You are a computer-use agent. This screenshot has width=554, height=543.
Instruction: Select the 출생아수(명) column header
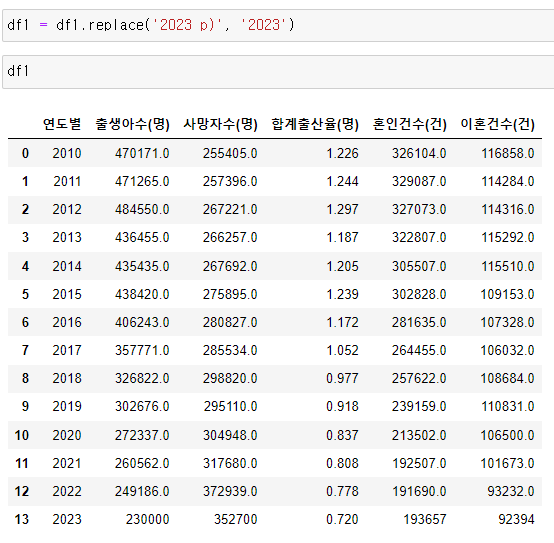point(132,124)
